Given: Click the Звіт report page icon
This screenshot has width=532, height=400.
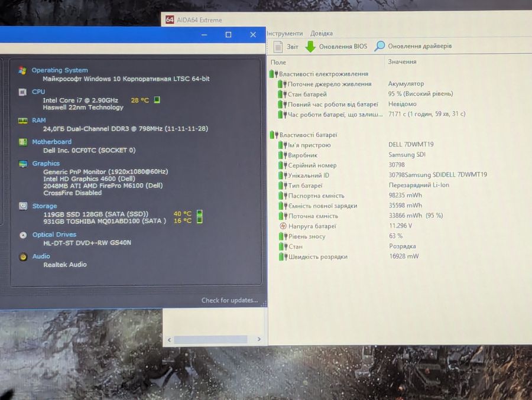Looking at the screenshot, I should [x=278, y=47].
